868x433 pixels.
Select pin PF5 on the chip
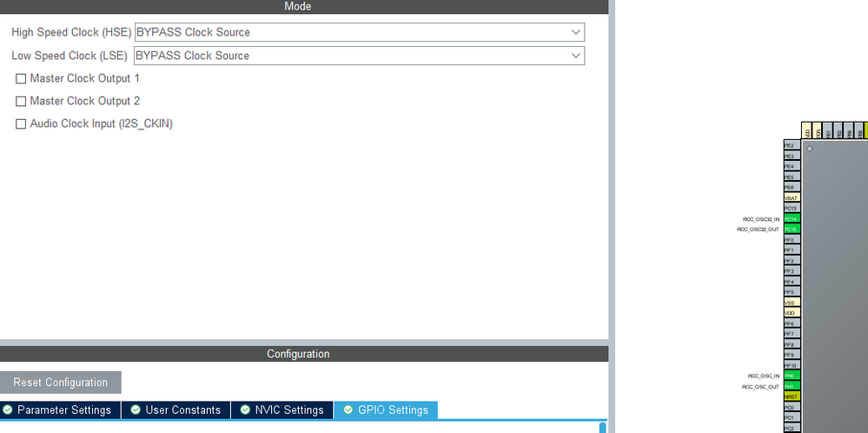[x=792, y=292]
